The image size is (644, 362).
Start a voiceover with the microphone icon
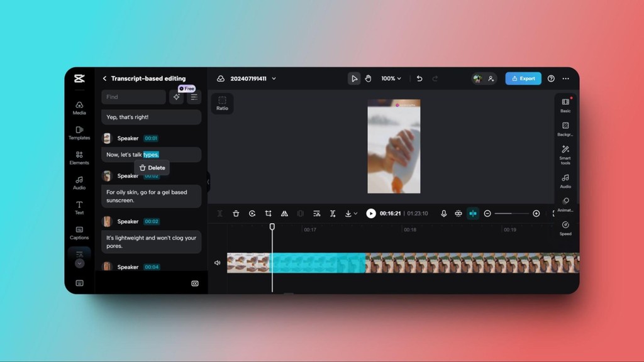pyautogui.click(x=444, y=213)
